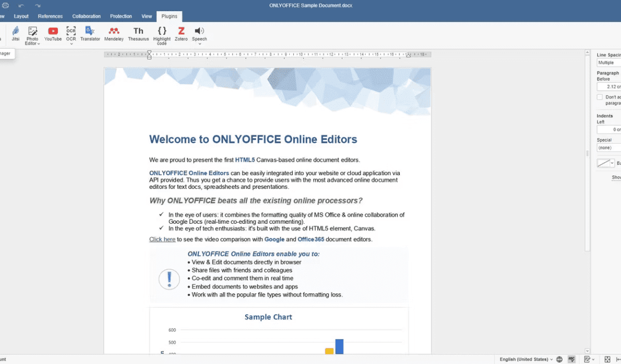The height and width of the screenshot is (364, 621).
Task: Click the track changes icon in status bar
Action: click(587, 359)
